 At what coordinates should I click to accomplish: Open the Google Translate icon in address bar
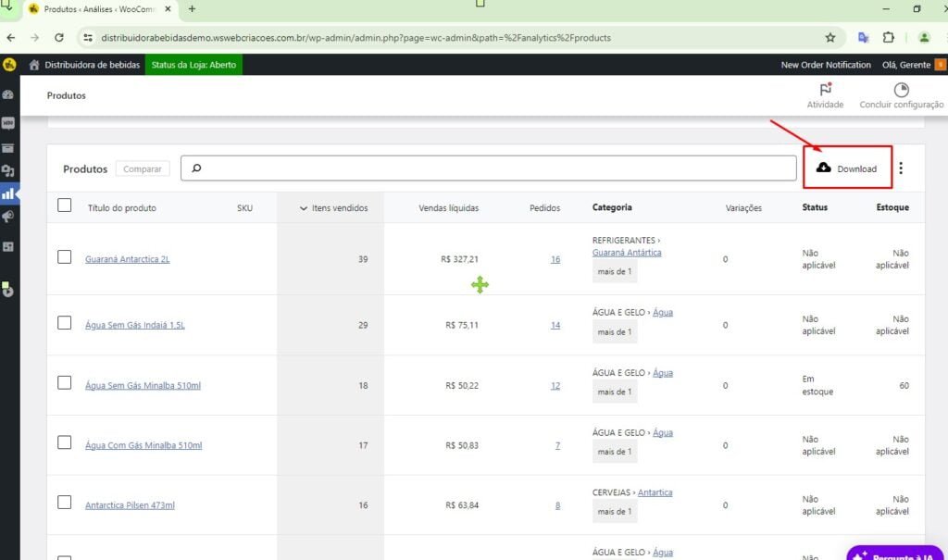click(x=864, y=38)
